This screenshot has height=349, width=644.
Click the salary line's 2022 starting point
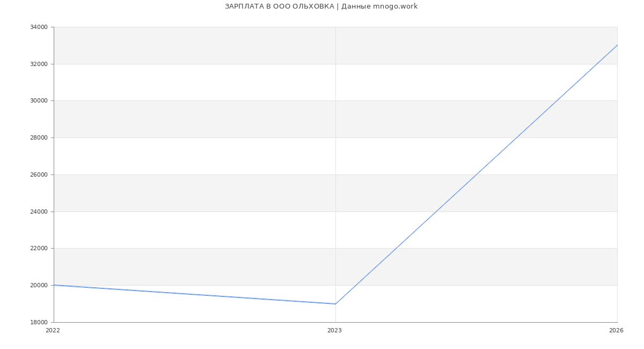point(54,285)
